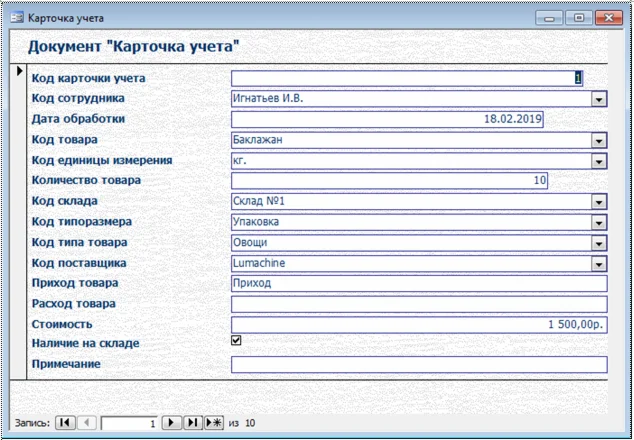Click the Количество товара field
Screen dimensions: 634x440
389,181
